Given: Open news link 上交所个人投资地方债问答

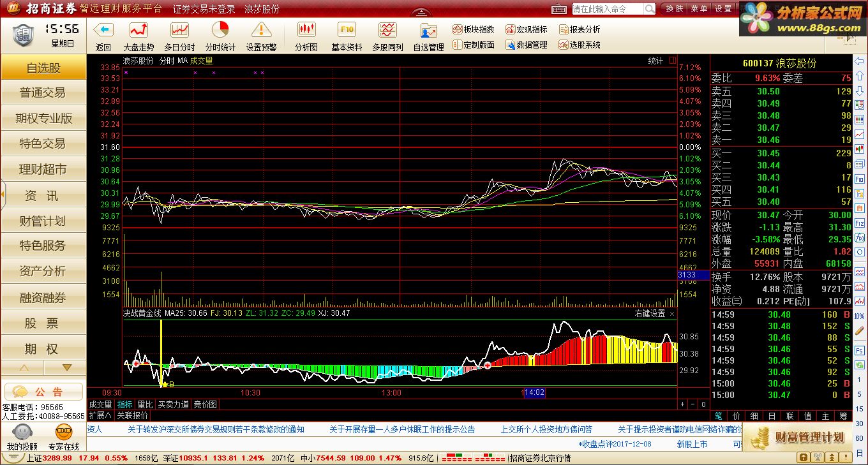Looking at the screenshot, I should tap(546, 429).
